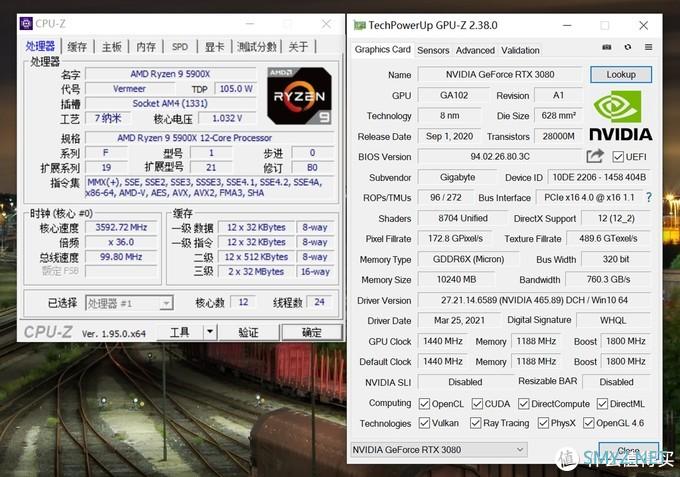Open the GPU-Z hamburger menu icon
Viewport: 680px width, 477px height.
pos(648,47)
